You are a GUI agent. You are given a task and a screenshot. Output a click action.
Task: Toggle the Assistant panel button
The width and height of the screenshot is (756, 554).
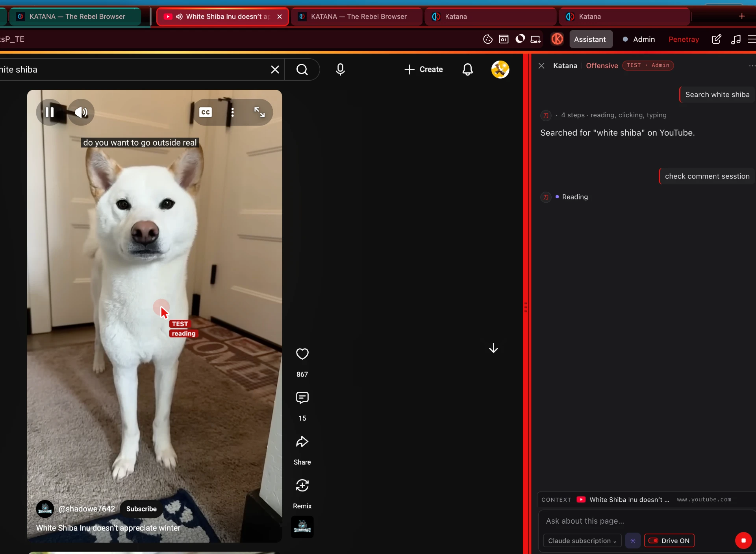(591, 39)
